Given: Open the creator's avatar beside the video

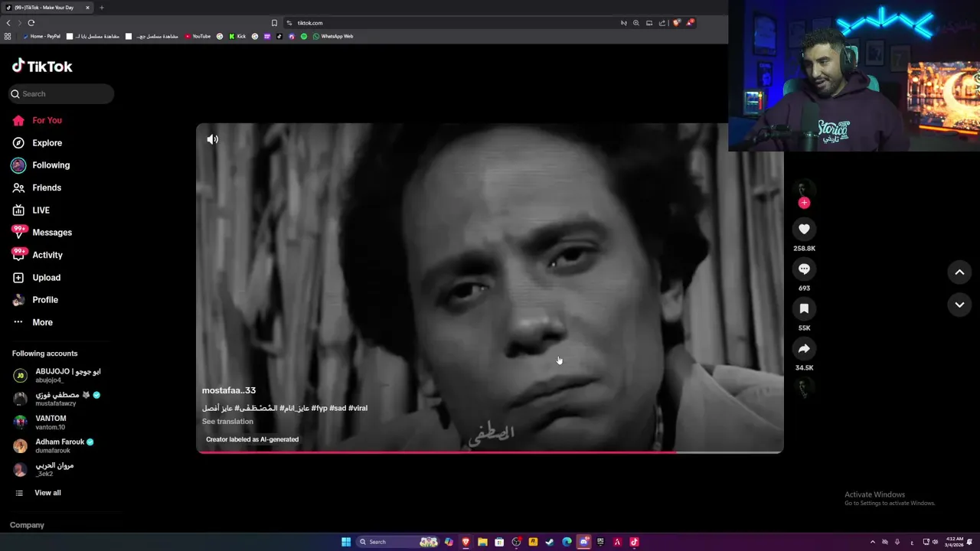Looking at the screenshot, I should pyautogui.click(x=804, y=189).
